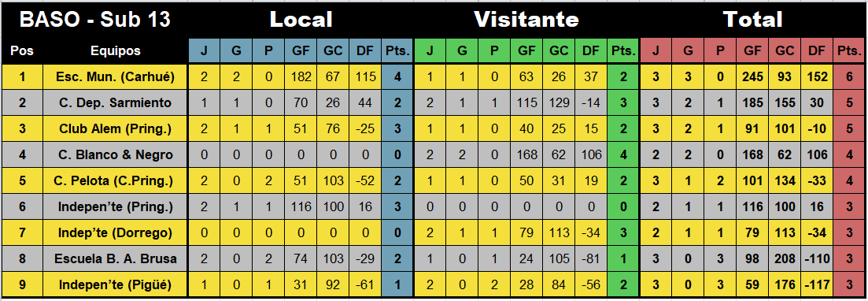The height and width of the screenshot is (301, 868).
Task: Click Total DF value -117 in last row
Action: point(817,285)
